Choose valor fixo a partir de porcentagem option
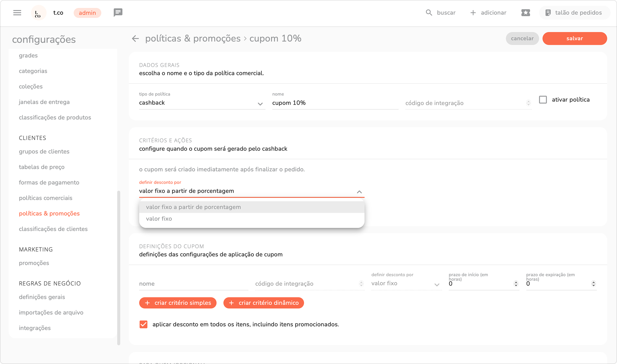The height and width of the screenshot is (364, 617). click(x=193, y=207)
